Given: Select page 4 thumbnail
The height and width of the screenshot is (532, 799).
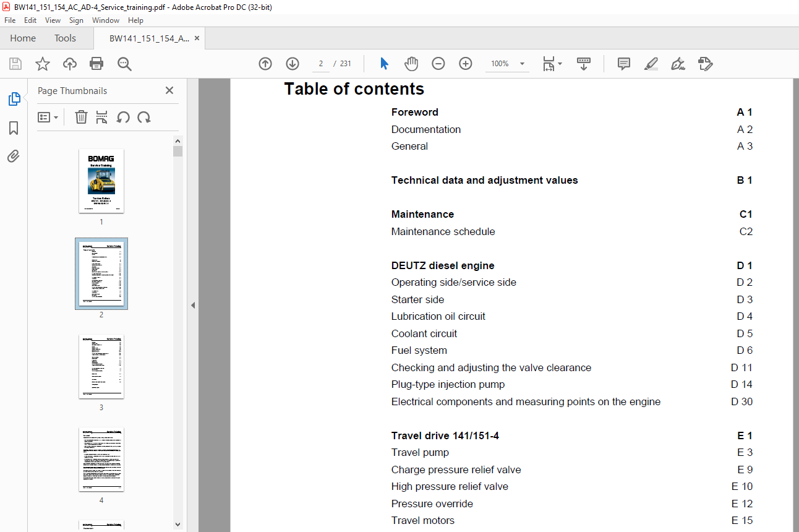Looking at the screenshot, I should point(101,459).
